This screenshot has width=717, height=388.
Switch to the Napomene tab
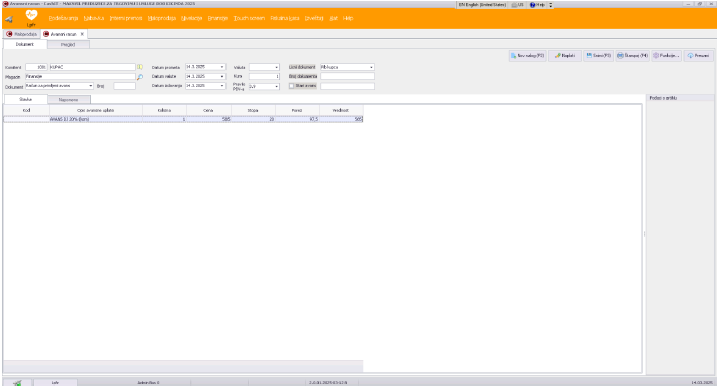69,100
